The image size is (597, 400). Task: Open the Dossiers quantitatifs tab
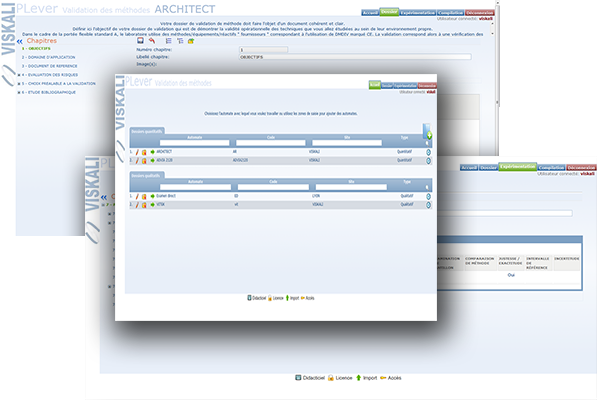click(147, 131)
